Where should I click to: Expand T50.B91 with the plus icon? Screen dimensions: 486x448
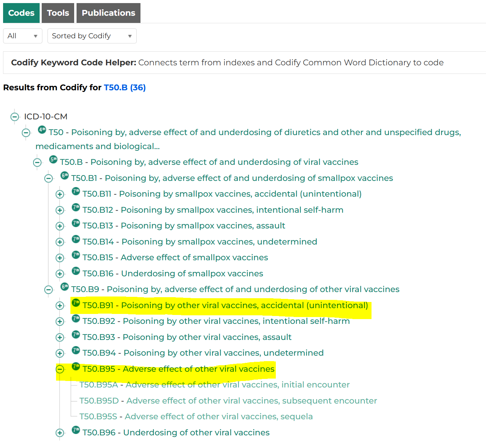pos(60,305)
